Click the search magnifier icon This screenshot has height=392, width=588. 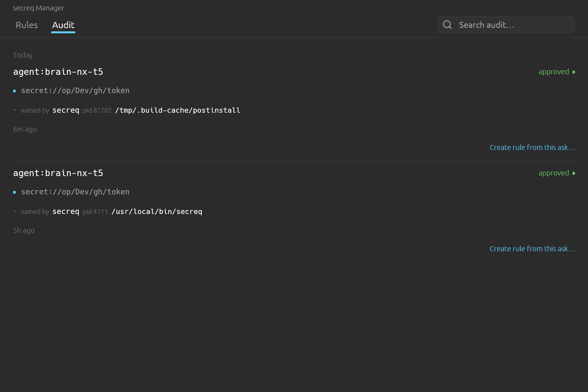pos(447,25)
